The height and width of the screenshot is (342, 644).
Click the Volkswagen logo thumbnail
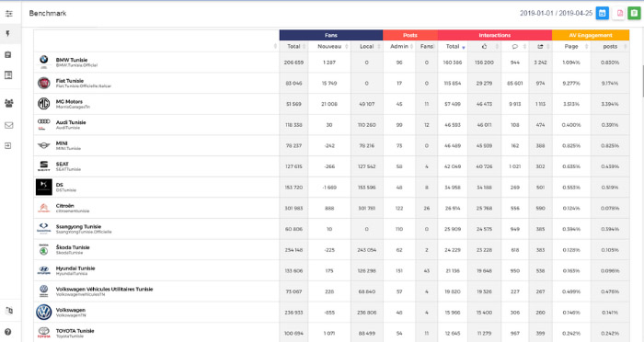pos(44,312)
